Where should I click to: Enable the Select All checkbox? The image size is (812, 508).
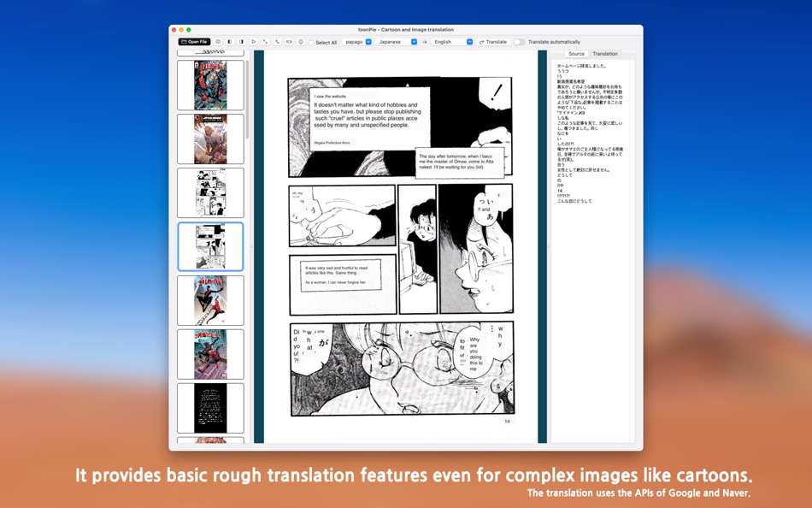coord(311,43)
